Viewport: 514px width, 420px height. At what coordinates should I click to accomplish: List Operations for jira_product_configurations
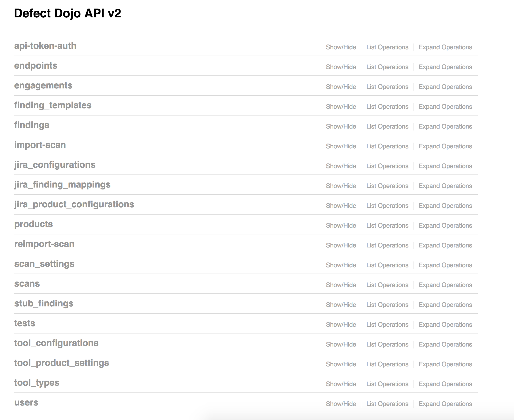(x=387, y=206)
